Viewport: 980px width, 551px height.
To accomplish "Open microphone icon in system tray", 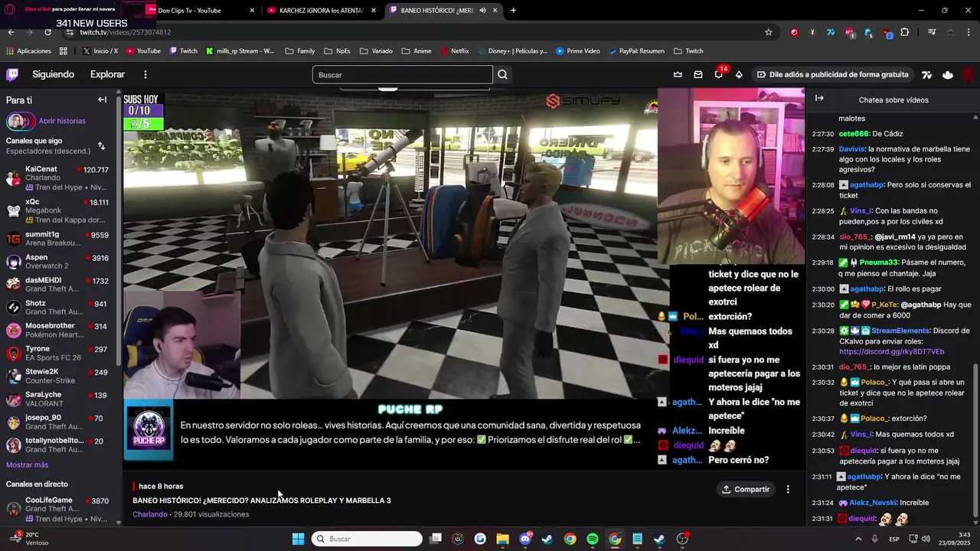I will (874, 539).
